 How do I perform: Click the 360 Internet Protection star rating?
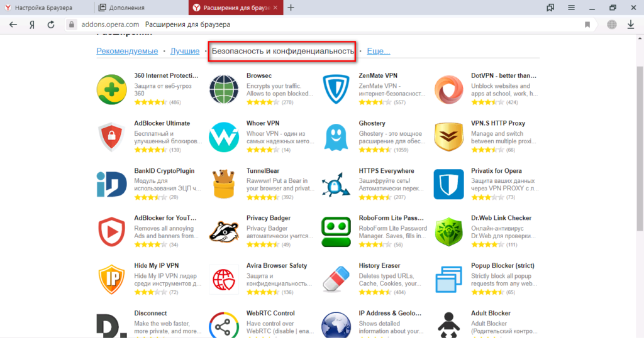point(150,102)
